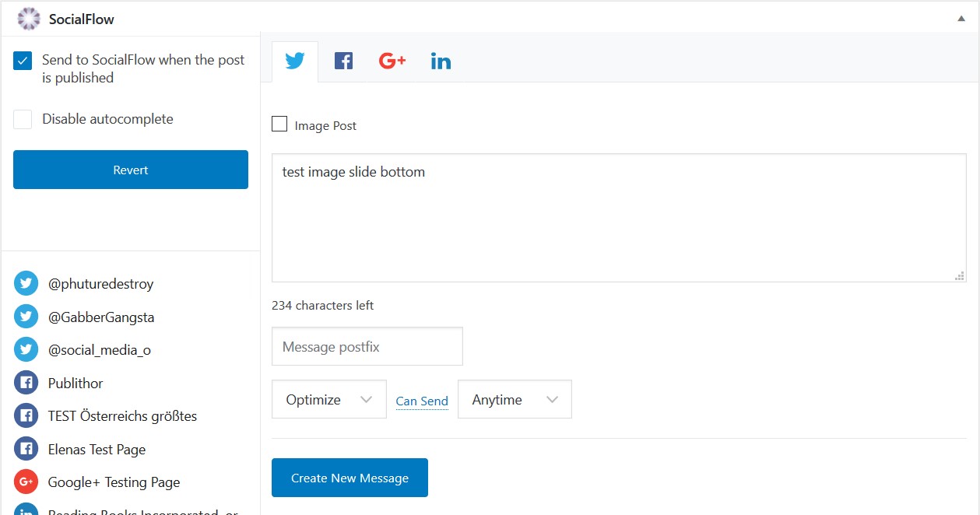This screenshot has width=980, height=515.
Task: Click the 234 characters left counter
Action: click(322, 306)
